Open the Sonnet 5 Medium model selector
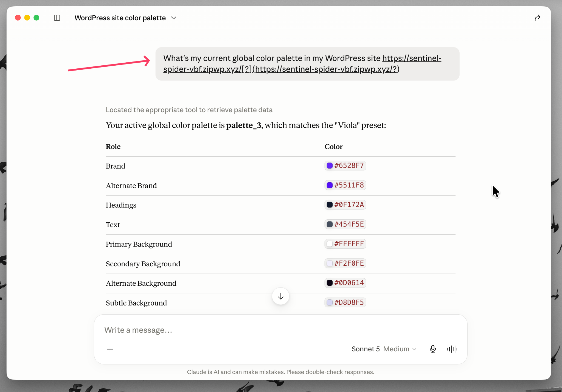This screenshot has height=392, width=562. 384,349
